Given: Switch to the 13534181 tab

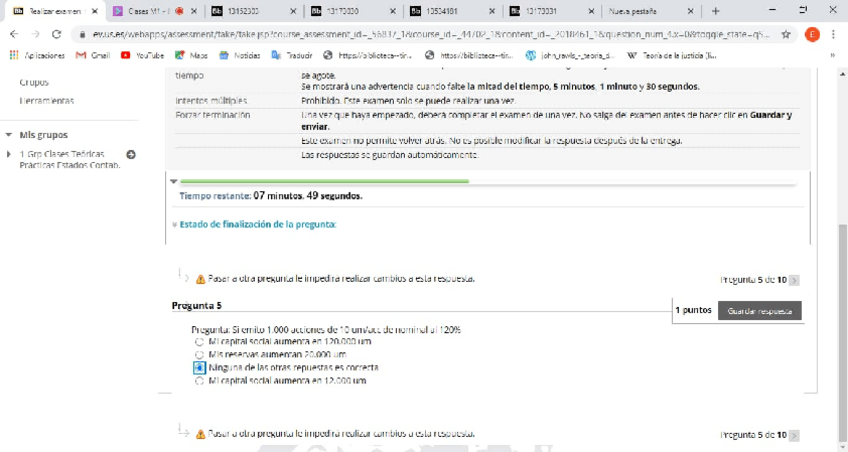Looking at the screenshot, I should (442, 11).
